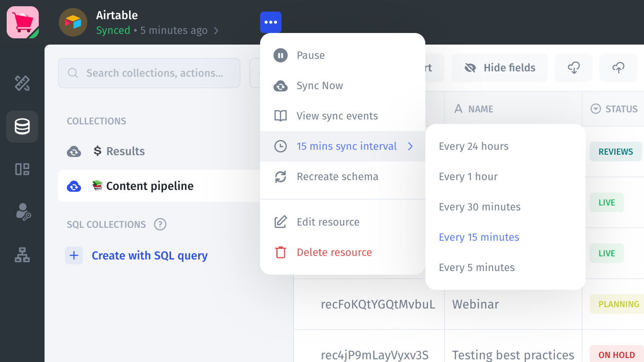
Task: Click the PLANNING status badge
Action: (x=617, y=304)
